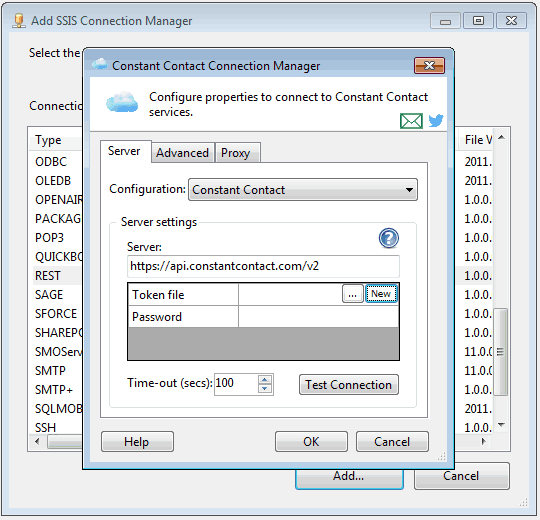540x520 pixels.
Task: Select OLEDB in the connection type list
Action: pos(53,181)
